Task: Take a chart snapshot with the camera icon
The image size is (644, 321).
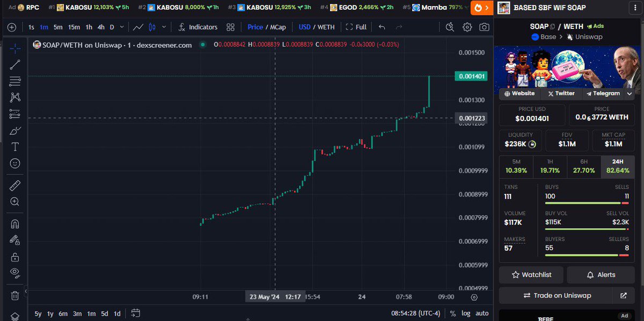Action: tap(485, 27)
